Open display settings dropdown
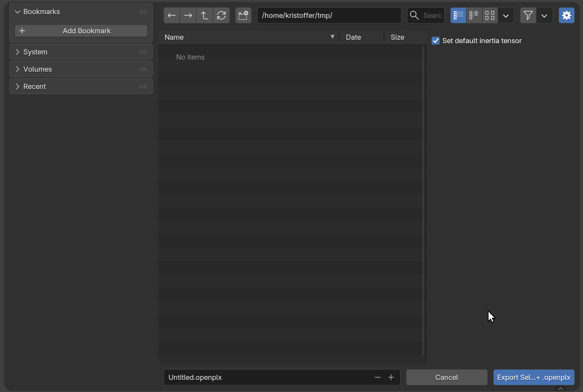This screenshot has width=583, height=392. 506,15
